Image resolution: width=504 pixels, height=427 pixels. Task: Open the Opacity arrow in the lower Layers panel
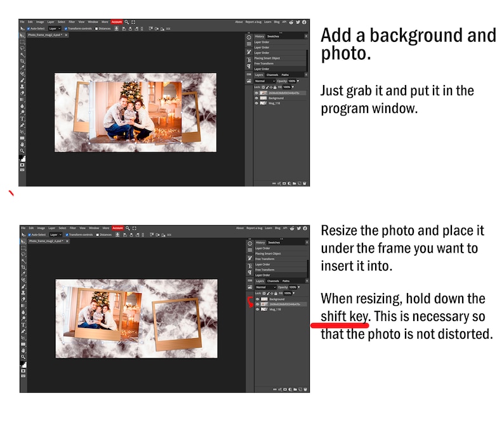299,287
